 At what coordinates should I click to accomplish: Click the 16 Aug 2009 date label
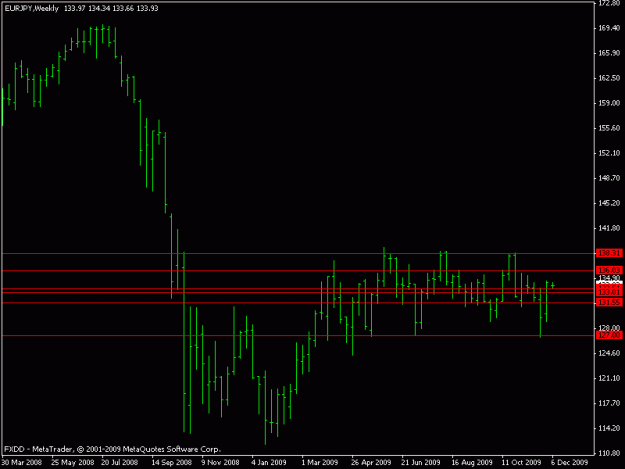coord(472,462)
